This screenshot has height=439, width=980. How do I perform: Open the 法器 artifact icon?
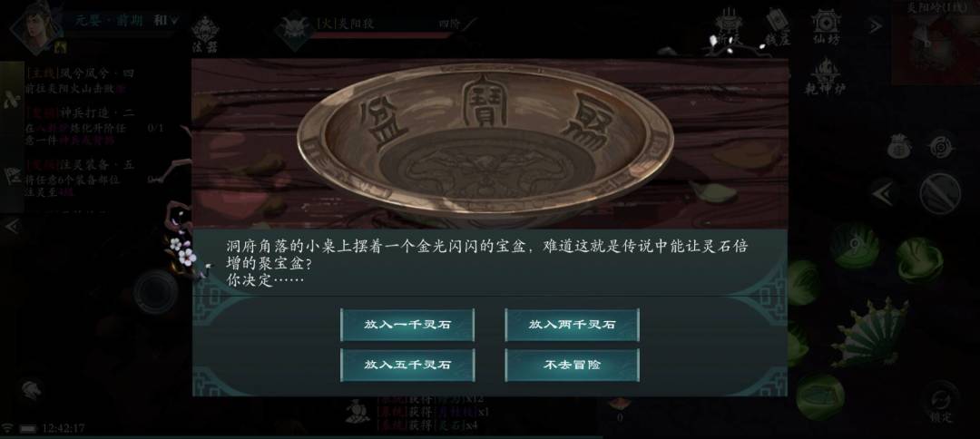(x=204, y=34)
